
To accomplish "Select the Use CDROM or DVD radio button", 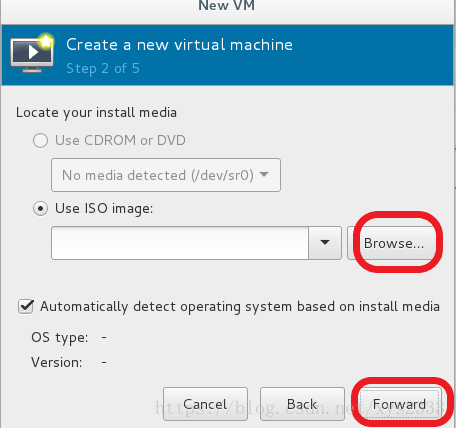I will 40,140.
